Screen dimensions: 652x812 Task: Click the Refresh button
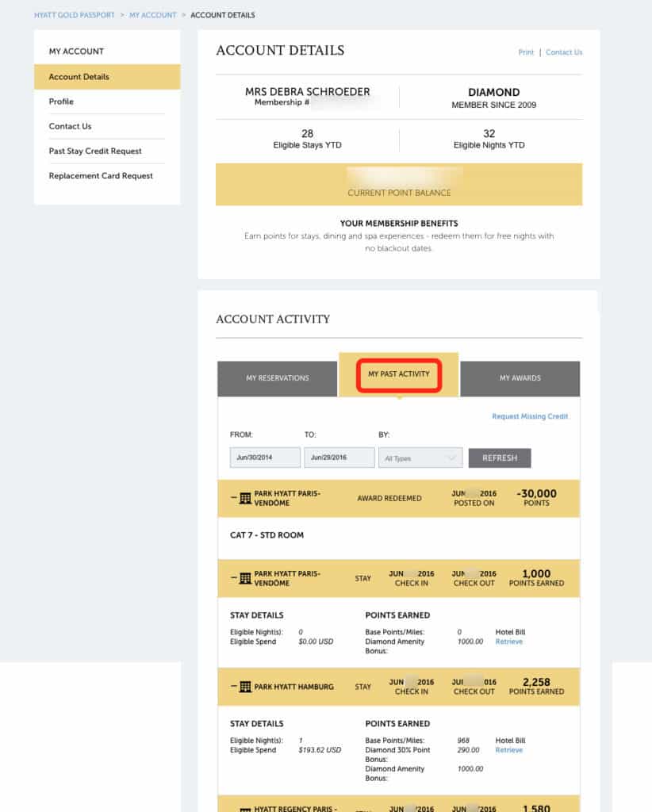(500, 458)
